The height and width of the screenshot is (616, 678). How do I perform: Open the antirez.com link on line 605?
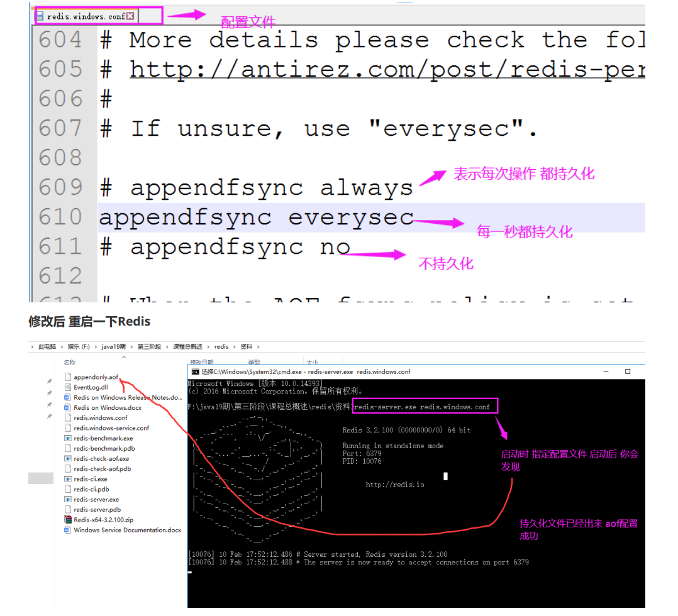coord(387,69)
